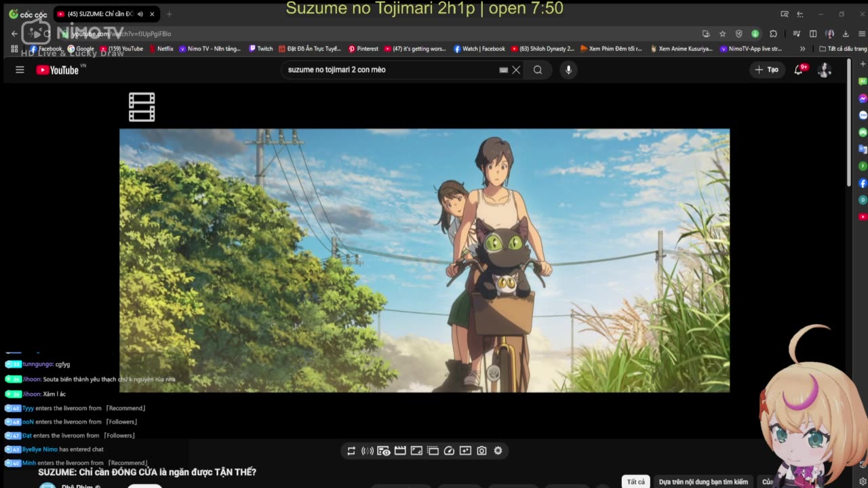
Task: Select the Tất cả chip
Action: tap(636, 482)
